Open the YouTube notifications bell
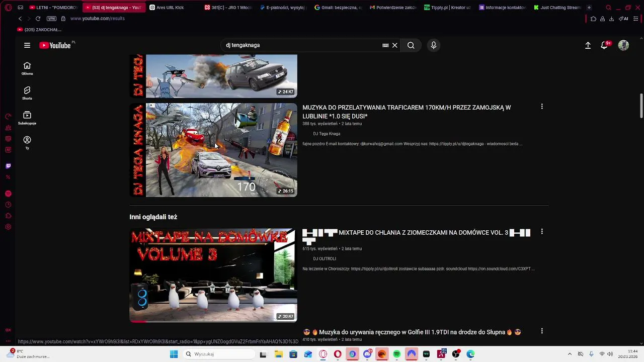The height and width of the screenshot is (362, 644). pos(605,45)
